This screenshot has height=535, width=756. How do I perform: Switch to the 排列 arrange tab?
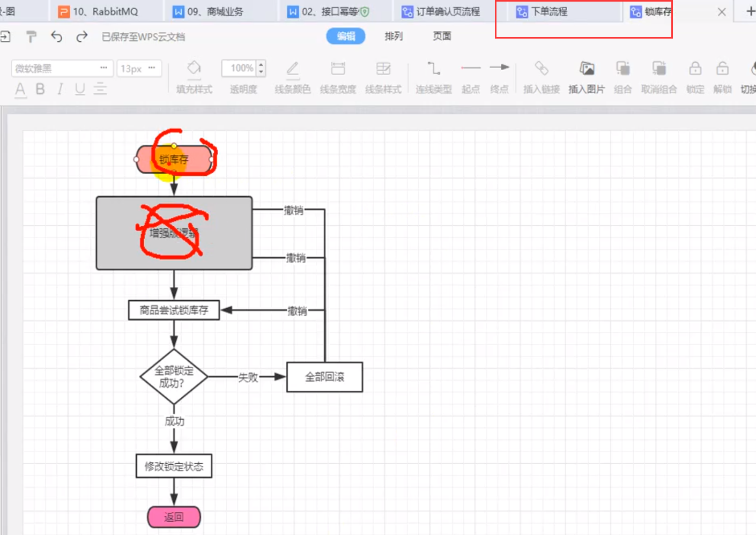pyautogui.click(x=394, y=36)
